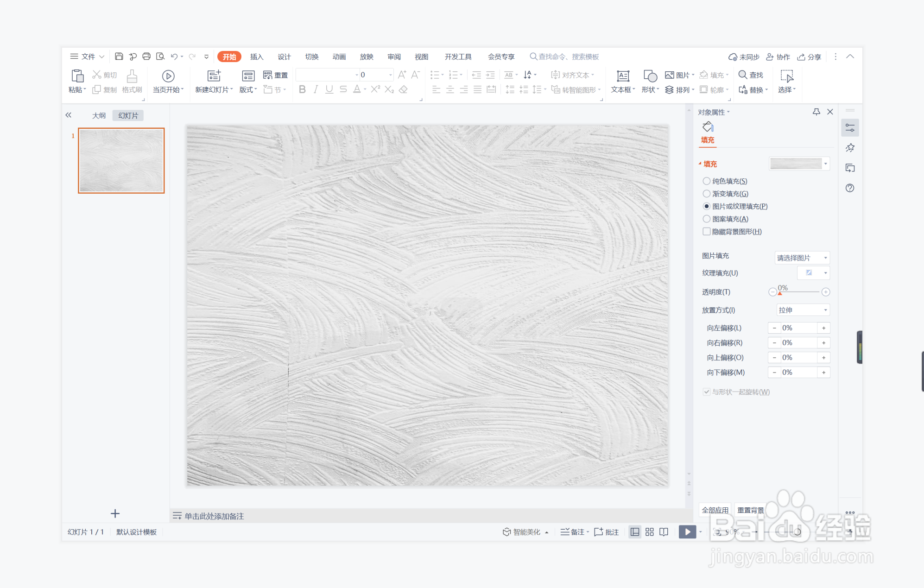
Task: Click the Apply to All button
Action: coord(715,510)
